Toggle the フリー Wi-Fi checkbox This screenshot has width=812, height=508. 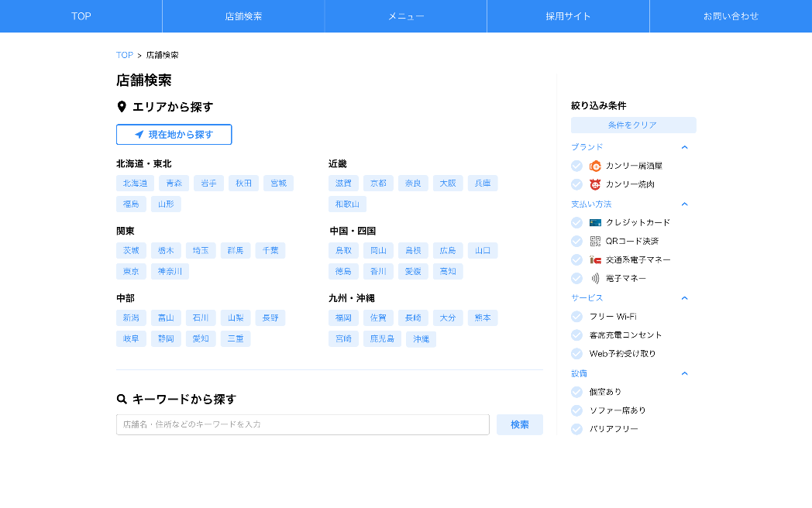click(x=576, y=316)
